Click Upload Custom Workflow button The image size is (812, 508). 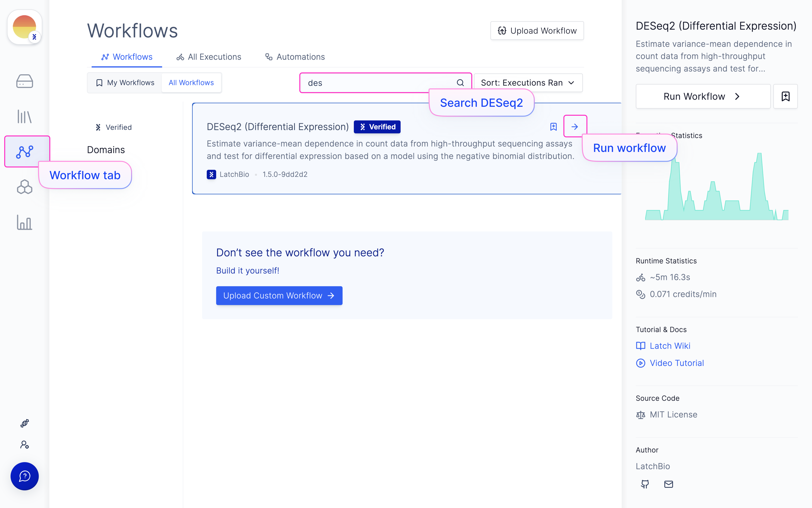(x=279, y=296)
